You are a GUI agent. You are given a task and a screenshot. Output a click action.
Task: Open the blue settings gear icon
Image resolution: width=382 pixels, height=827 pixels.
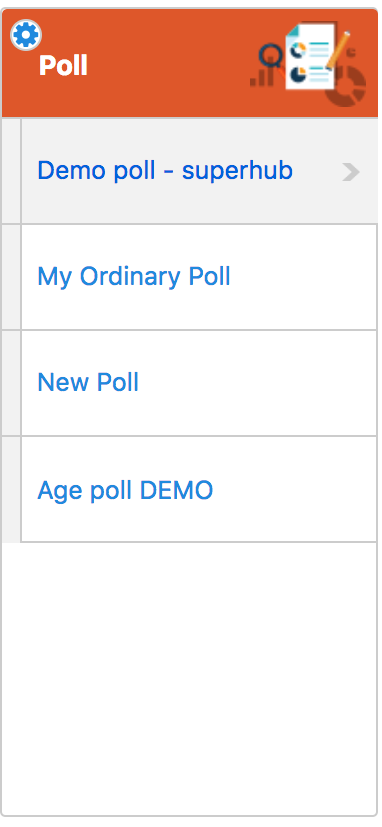(x=26, y=35)
